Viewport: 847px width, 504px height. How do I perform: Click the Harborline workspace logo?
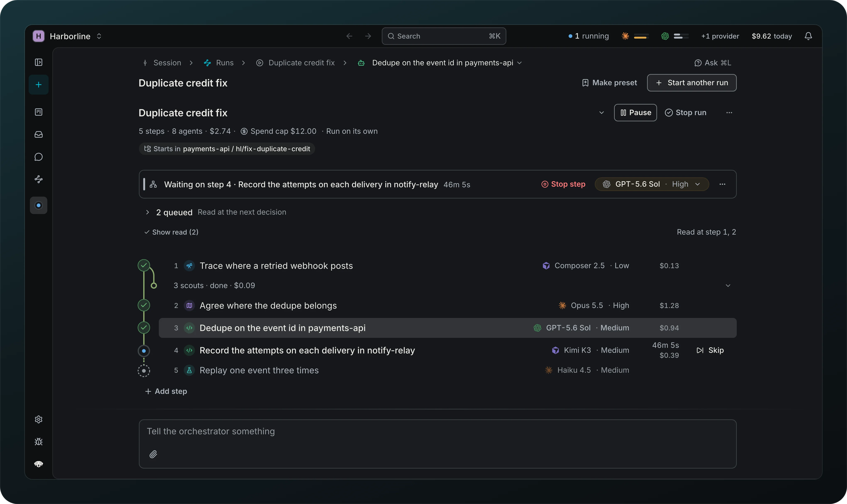pos(38,36)
